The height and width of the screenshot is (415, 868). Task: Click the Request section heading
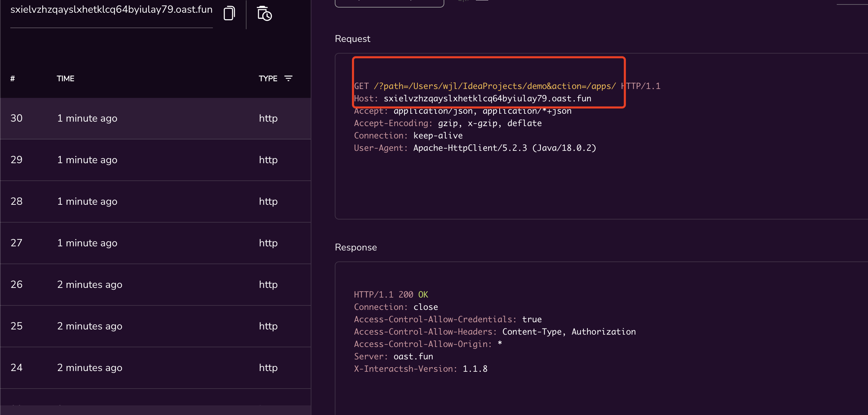352,39
